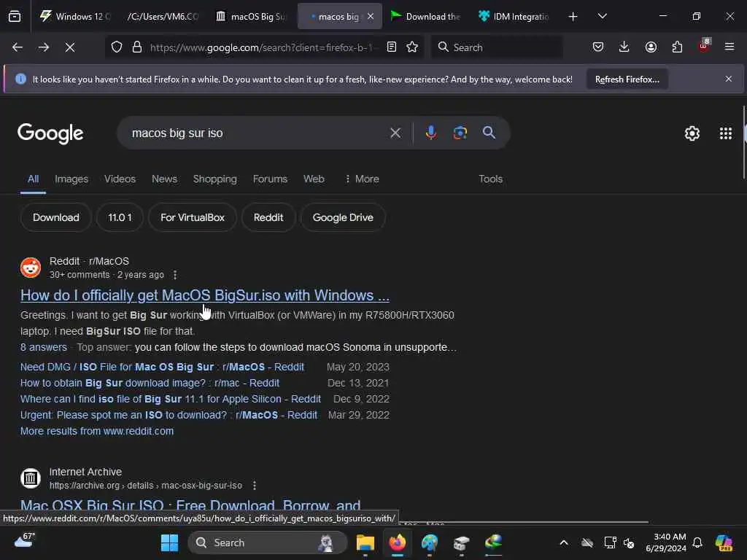Select the Forums results tab
This screenshot has height=560, width=747.
270,179
